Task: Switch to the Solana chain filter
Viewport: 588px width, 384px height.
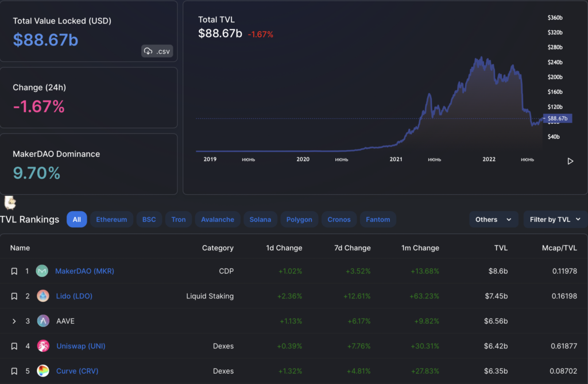Action: [260, 219]
